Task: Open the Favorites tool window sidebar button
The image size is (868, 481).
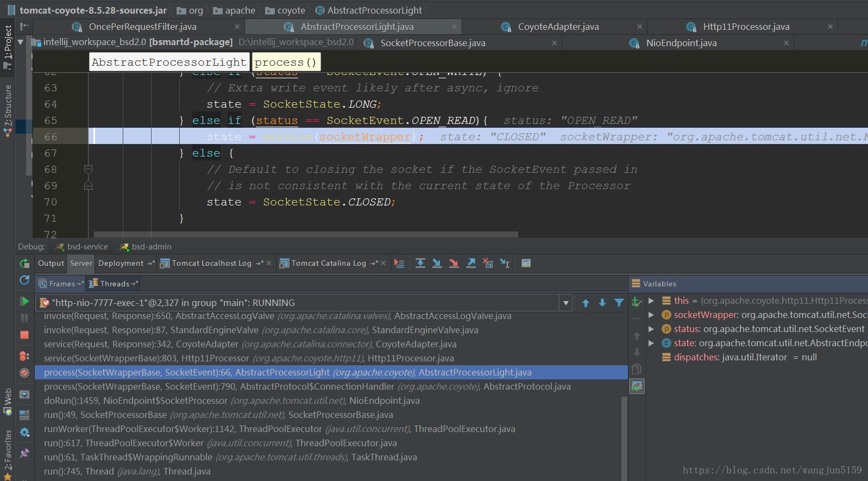Action: coord(8,454)
